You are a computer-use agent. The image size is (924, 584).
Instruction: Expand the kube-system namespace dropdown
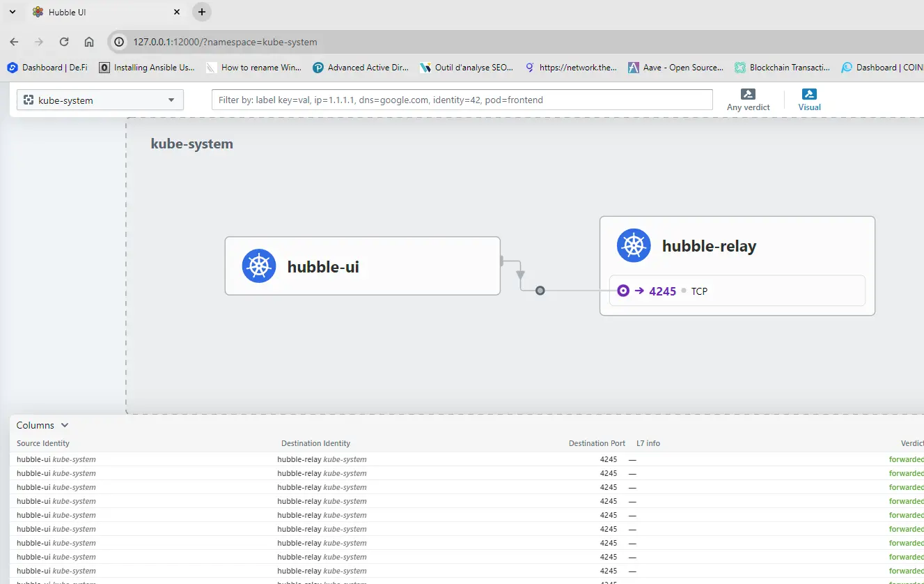tap(100, 100)
